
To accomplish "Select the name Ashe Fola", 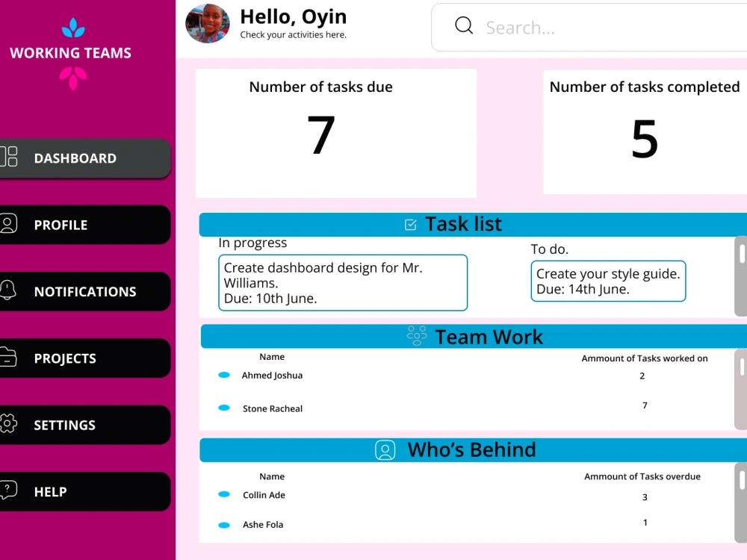I will tap(263, 524).
